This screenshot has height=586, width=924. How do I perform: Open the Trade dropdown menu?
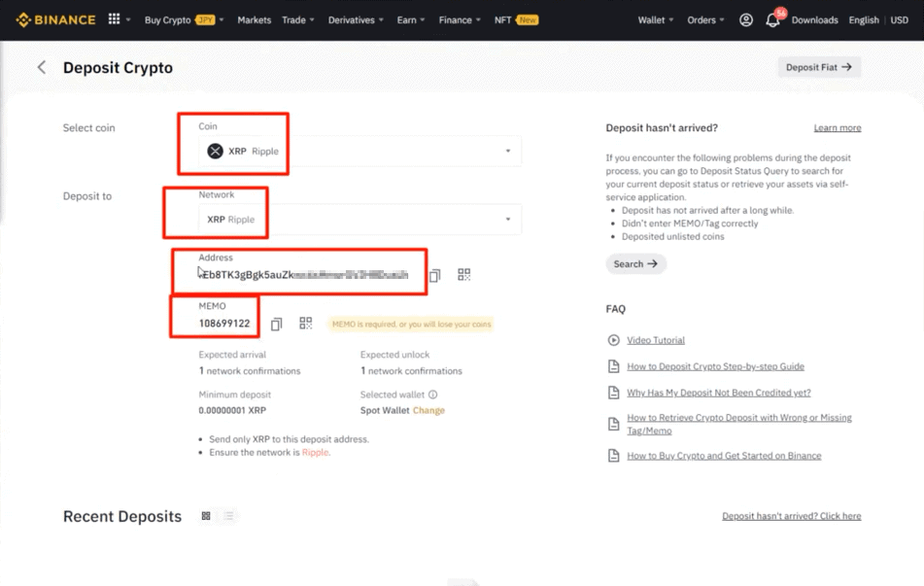click(x=298, y=20)
